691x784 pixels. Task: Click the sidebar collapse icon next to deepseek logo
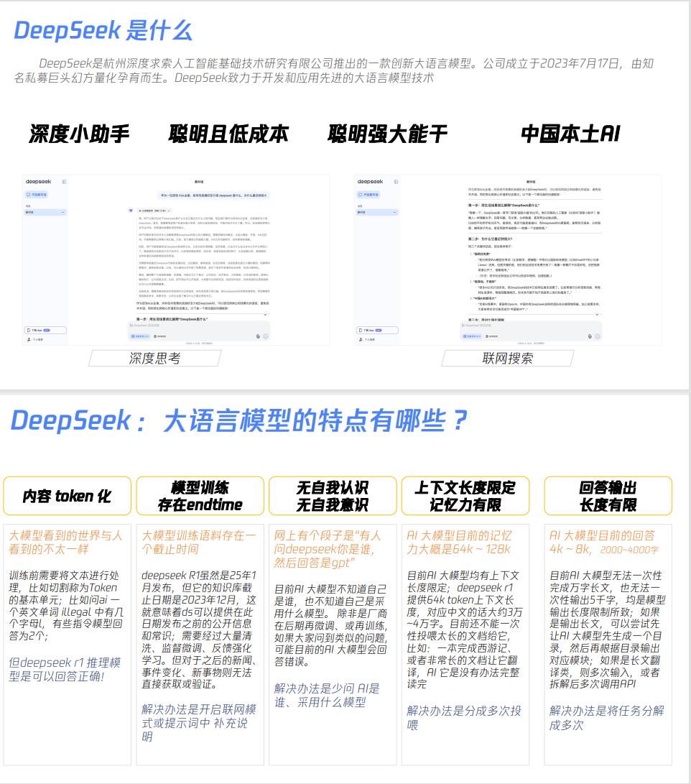pos(65,182)
